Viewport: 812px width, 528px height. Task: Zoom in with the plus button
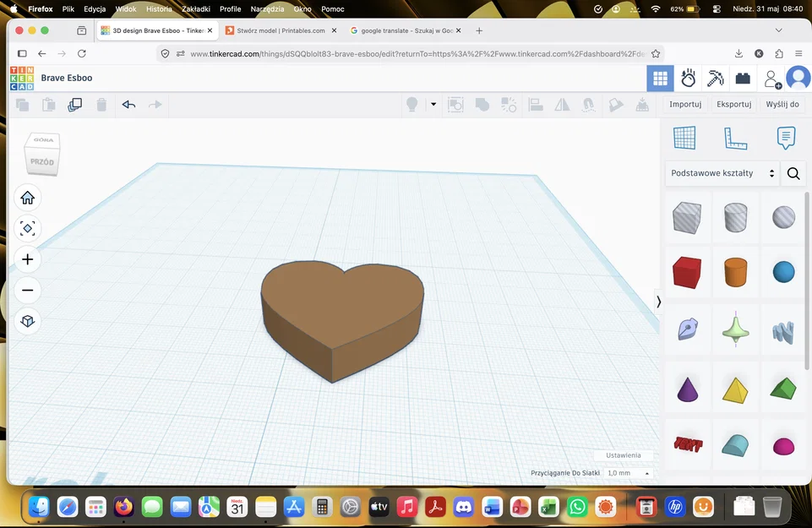[27, 259]
